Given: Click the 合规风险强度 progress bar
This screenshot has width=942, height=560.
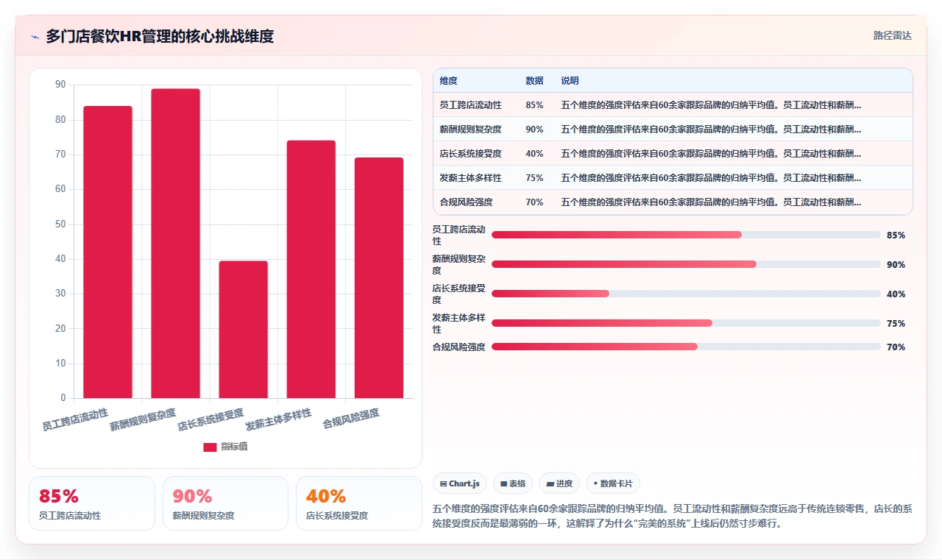Looking at the screenshot, I should [x=686, y=347].
